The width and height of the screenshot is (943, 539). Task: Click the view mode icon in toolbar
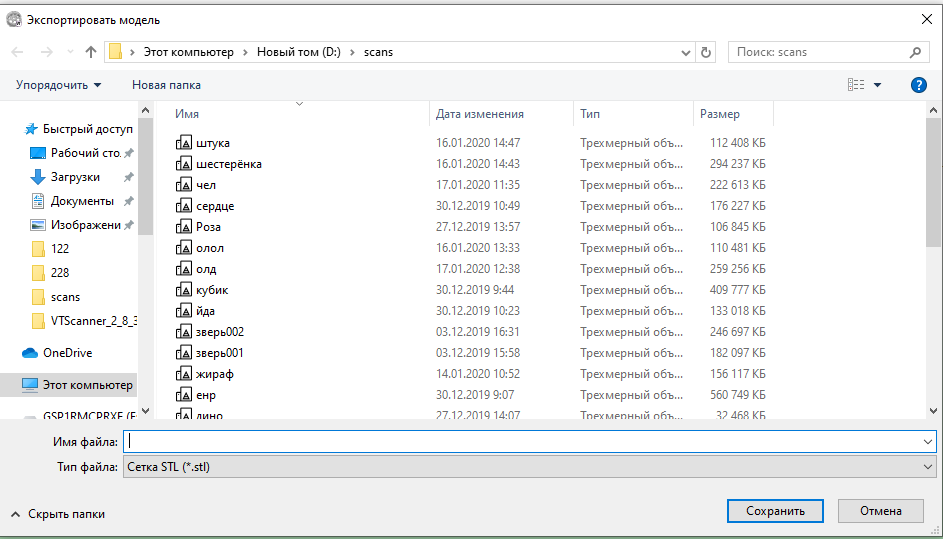coord(855,85)
